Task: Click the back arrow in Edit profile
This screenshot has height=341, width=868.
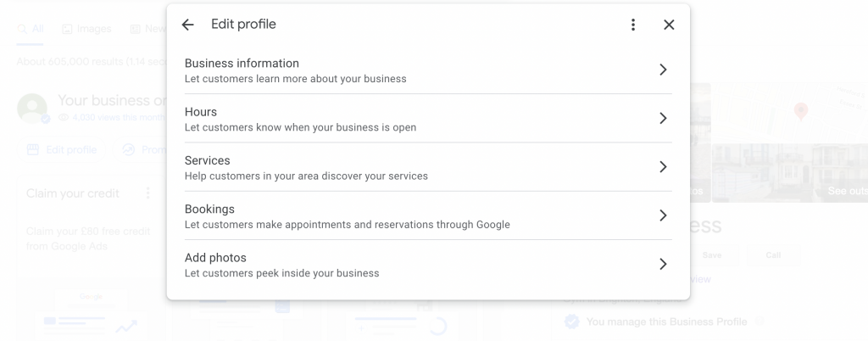Action: pos(188,25)
